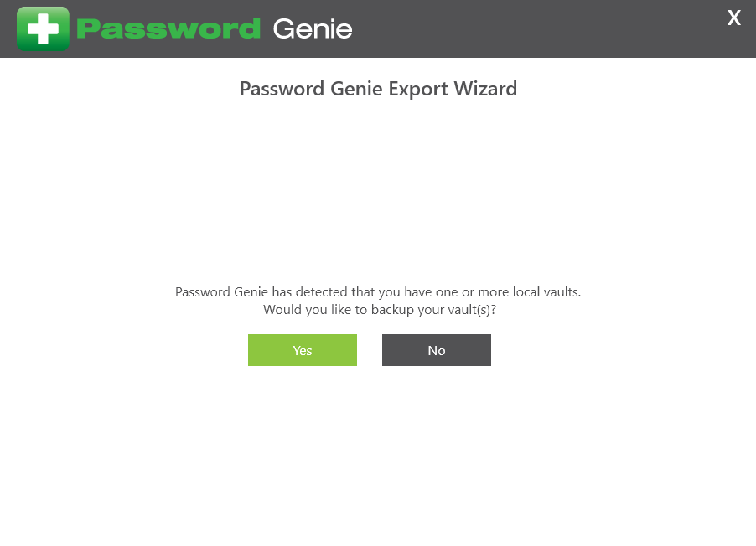Click the green rounded square app icon
Viewport: 756px width, 546px height.
[x=43, y=29]
